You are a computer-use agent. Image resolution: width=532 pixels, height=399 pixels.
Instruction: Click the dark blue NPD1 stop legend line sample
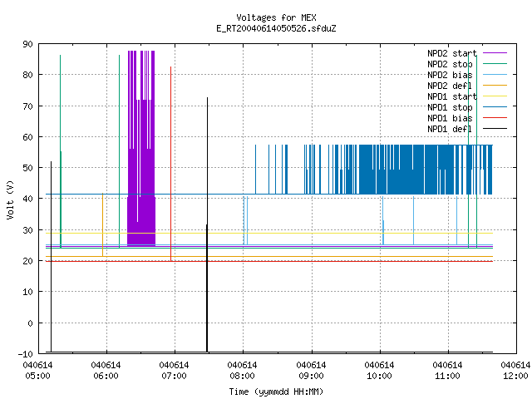[495, 107]
